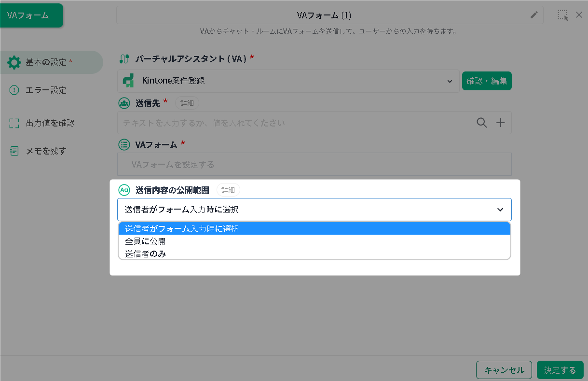Click the VAフォーム list section icon

pos(124,144)
